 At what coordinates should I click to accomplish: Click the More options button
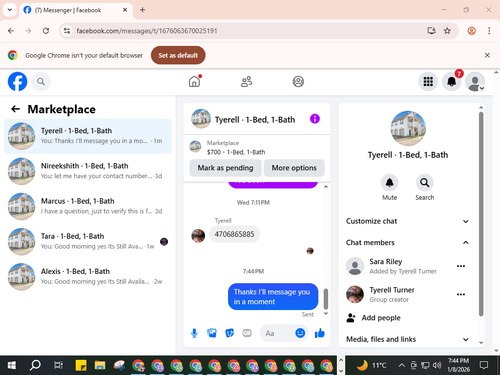click(x=294, y=168)
